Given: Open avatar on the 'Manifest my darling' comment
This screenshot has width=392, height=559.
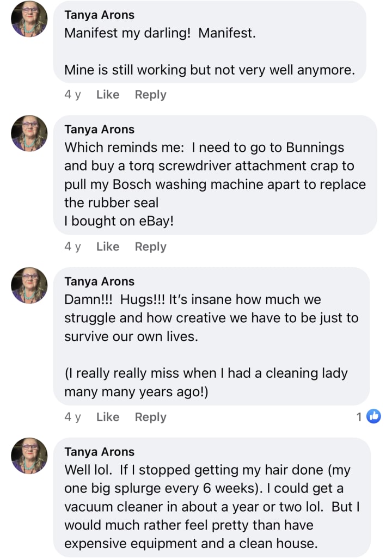Looking at the screenshot, I should coord(29,19).
